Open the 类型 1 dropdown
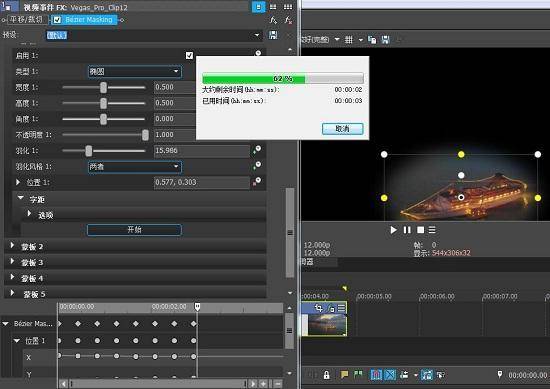This screenshot has height=389, width=550. tap(135, 72)
